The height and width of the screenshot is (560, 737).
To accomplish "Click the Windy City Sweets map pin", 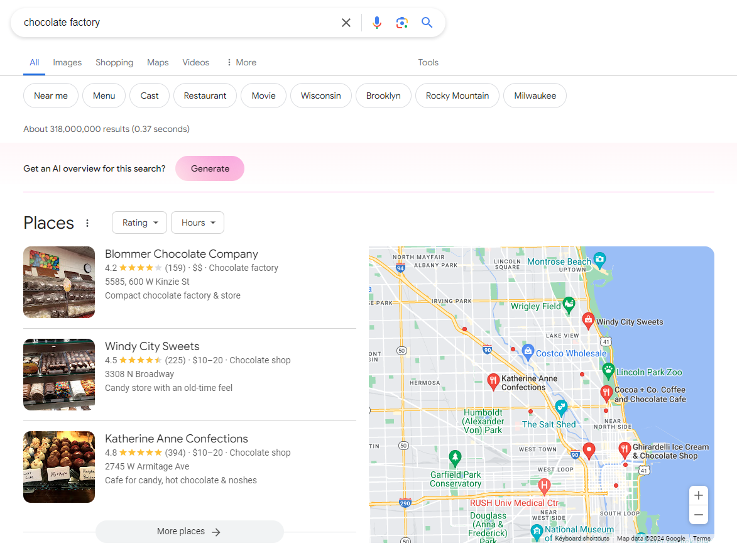I will (588, 320).
